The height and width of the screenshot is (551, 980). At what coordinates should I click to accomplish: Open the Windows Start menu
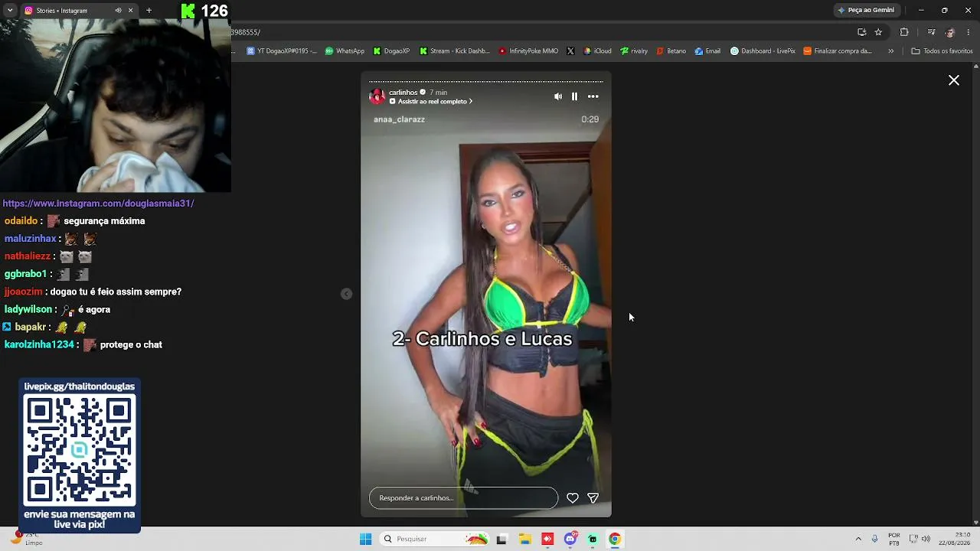click(366, 539)
